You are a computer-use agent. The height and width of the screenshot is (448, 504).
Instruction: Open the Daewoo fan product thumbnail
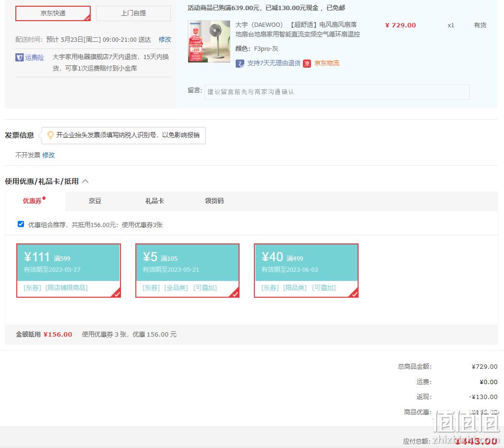point(209,41)
